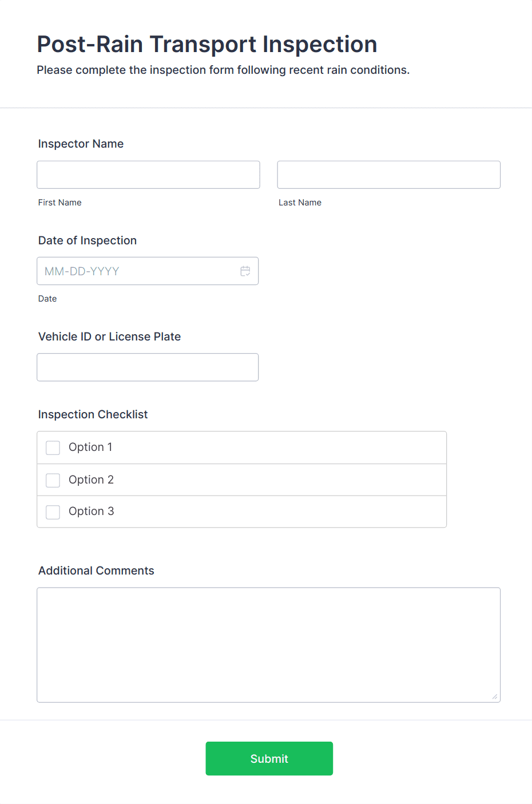Screen dimensions: 532x804
Task: Click the "Inspection Checklist" heading
Action: pos(93,414)
